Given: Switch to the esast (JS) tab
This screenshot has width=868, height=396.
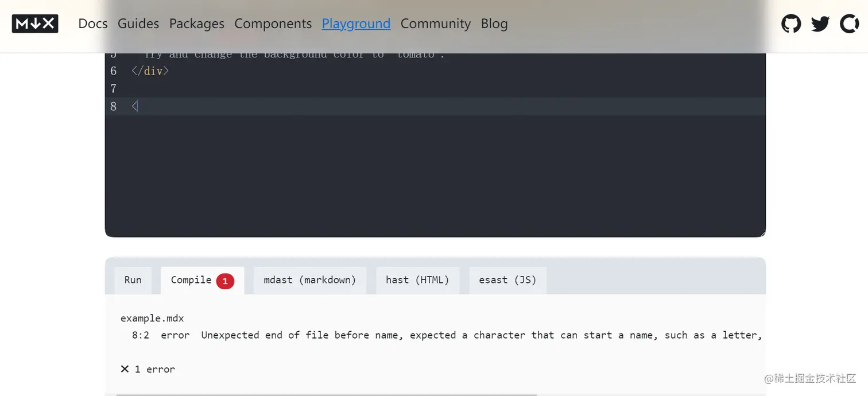Looking at the screenshot, I should pos(507,280).
